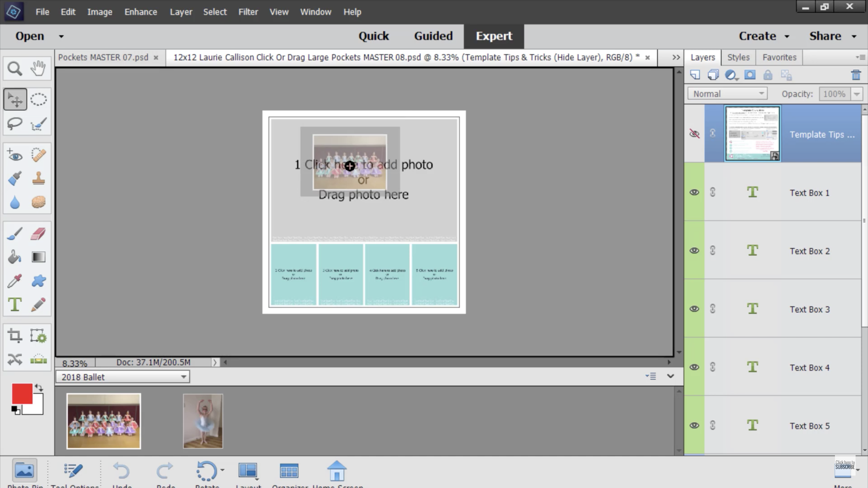Expand the Create dropdown arrow
The image size is (868, 488).
[x=787, y=36]
